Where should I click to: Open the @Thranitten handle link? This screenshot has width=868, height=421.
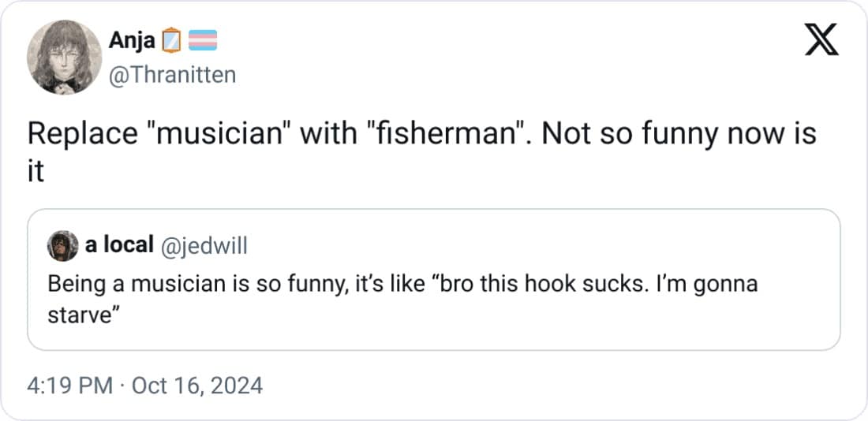[x=170, y=75]
